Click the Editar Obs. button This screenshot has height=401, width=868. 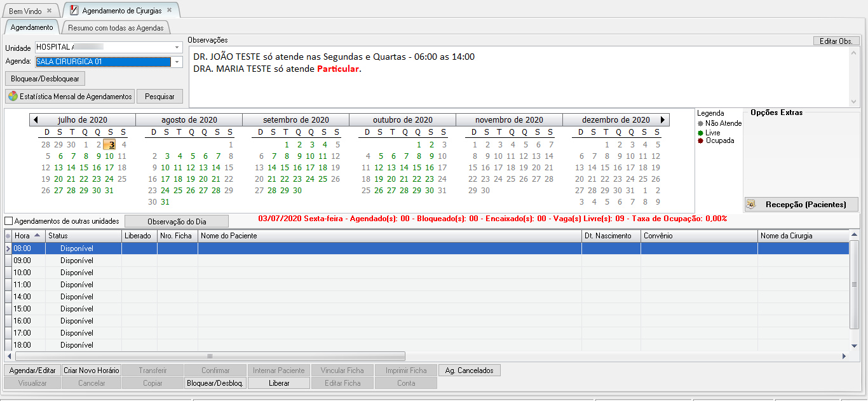[836, 41]
